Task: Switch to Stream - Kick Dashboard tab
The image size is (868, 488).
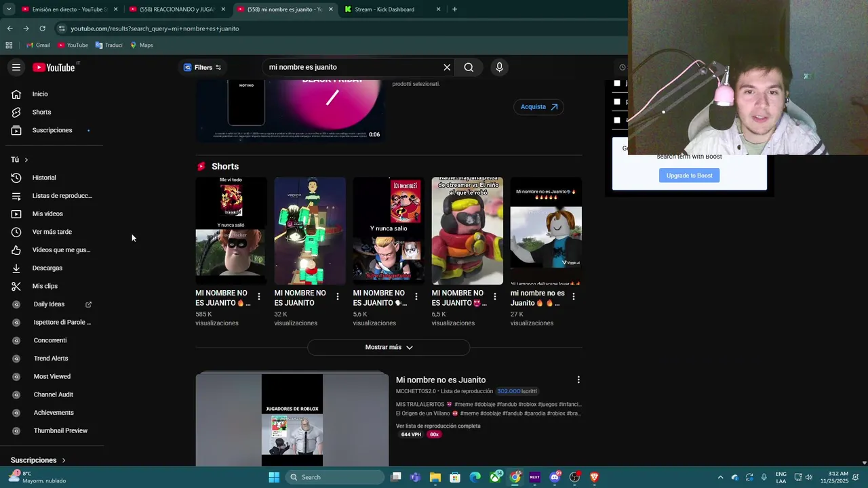Action: (392, 9)
